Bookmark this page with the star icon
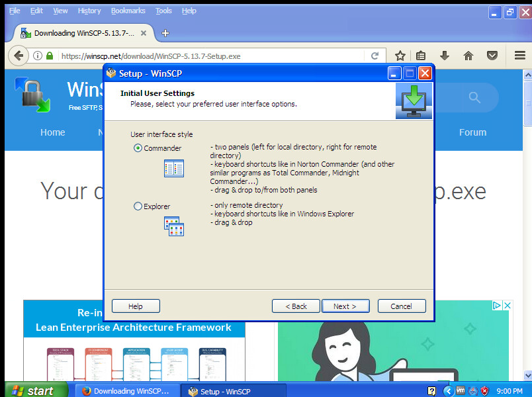This screenshot has width=532, height=397. [400, 56]
